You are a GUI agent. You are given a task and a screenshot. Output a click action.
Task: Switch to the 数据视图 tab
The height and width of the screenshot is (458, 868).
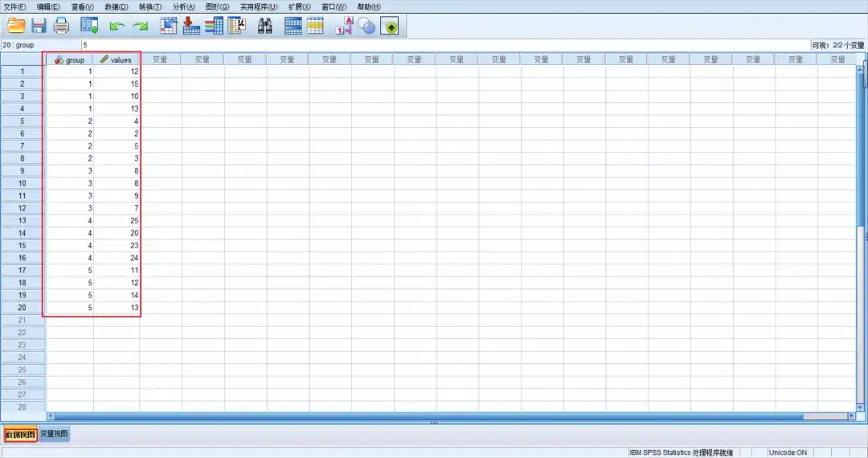pyautogui.click(x=20, y=434)
